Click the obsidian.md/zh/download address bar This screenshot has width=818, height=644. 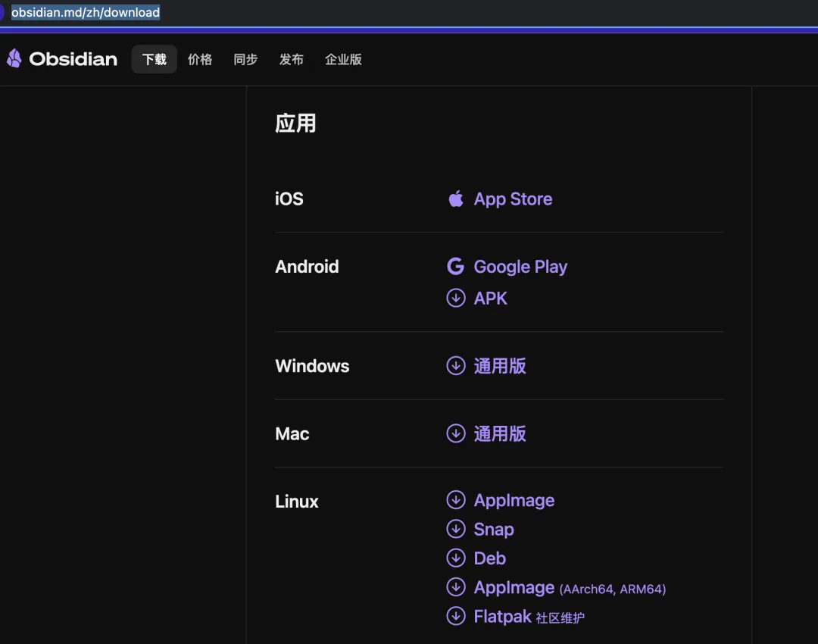coord(86,12)
